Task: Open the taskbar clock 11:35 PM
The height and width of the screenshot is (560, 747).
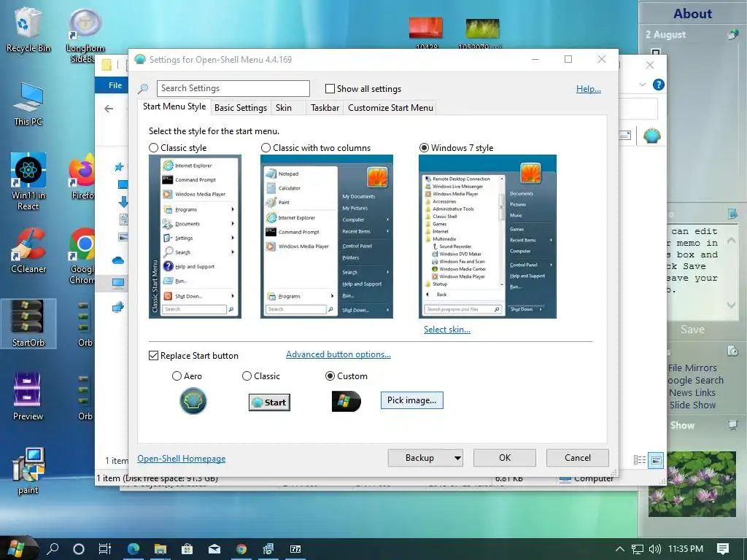Action: (686, 549)
